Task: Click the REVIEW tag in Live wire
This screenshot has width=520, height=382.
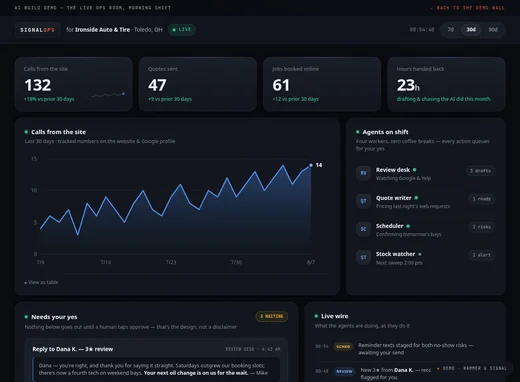Action: [344, 371]
